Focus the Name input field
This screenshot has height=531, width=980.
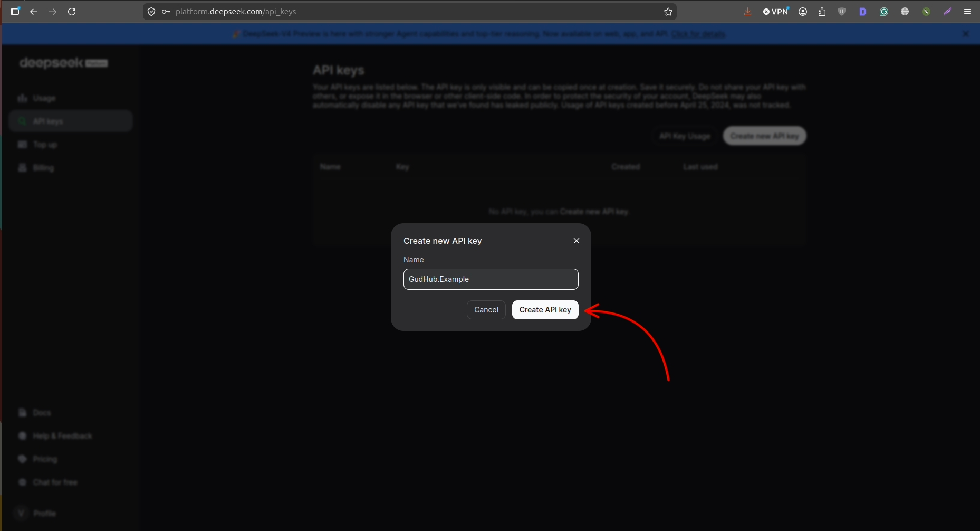point(491,279)
